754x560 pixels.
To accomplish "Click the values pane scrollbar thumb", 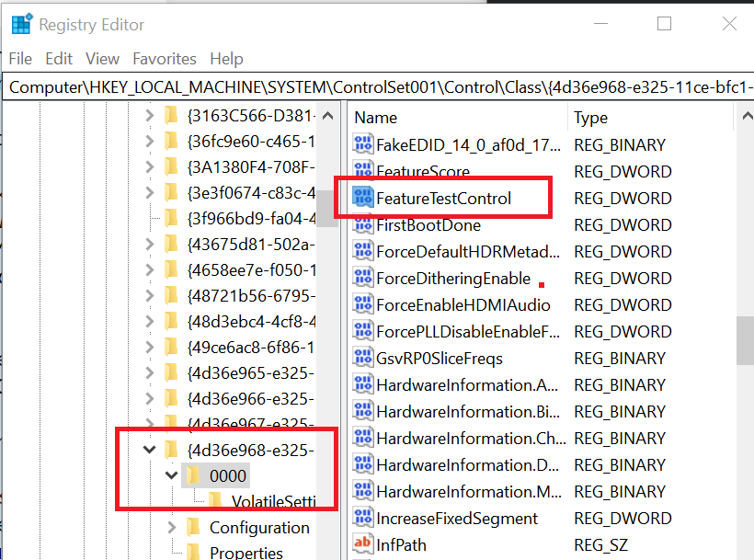I will click(745, 340).
